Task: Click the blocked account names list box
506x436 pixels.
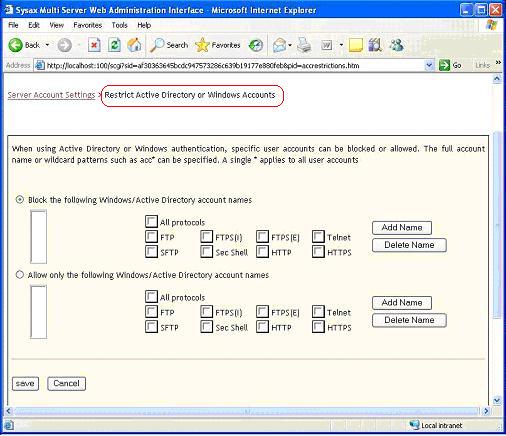Action: [x=39, y=237]
